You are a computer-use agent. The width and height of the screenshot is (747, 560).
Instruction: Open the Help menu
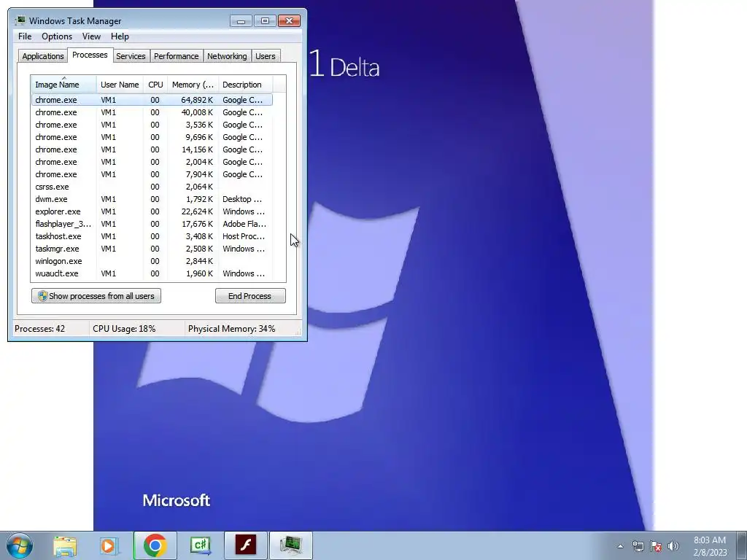click(120, 36)
